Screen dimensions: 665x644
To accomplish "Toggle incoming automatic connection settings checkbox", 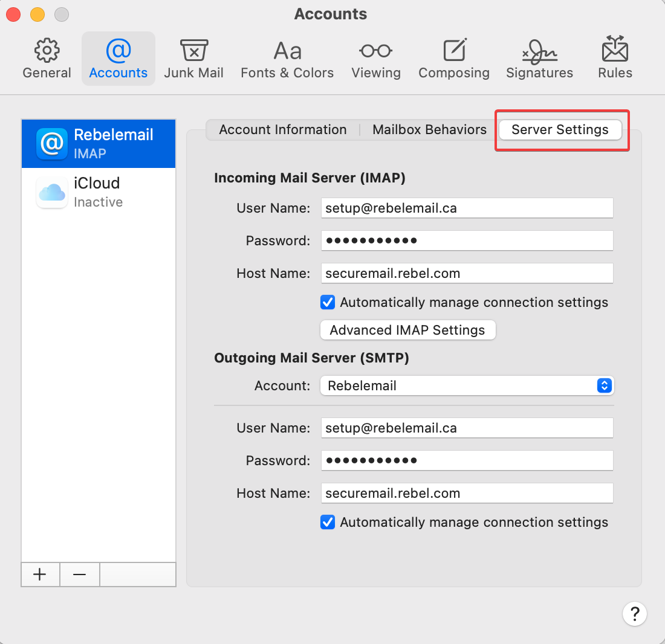I will click(328, 303).
